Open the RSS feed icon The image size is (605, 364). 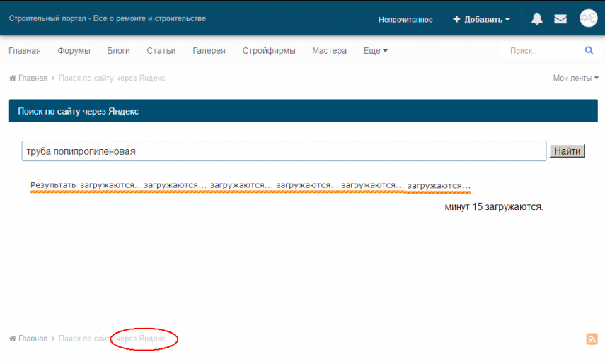(x=592, y=339)
